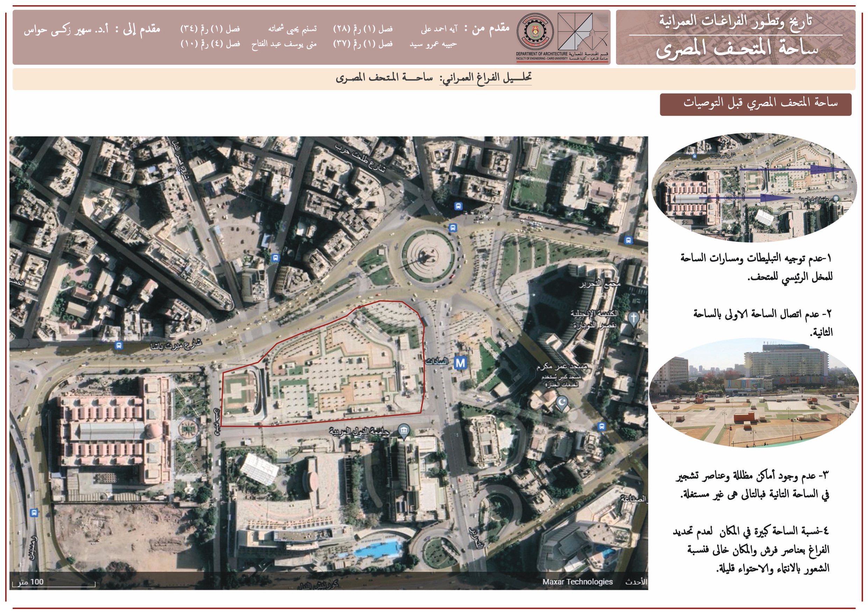Click the map label الكنيسة الإنجيلية بقصر الدوبارة
This screenshot has height=614, width=868.
[x=595, y=319]
